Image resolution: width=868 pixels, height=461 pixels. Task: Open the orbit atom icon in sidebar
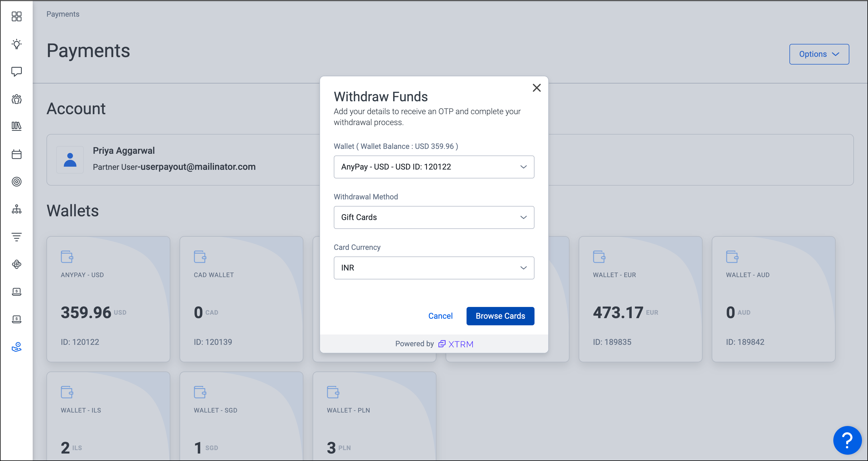[x=17, y=264]
